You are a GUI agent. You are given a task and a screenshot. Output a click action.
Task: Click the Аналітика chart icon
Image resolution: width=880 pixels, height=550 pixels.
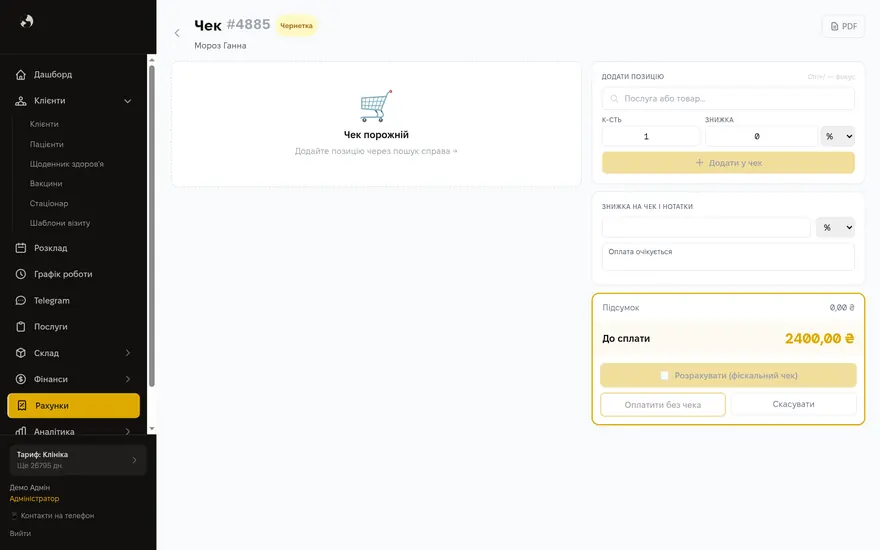point(21,431)
